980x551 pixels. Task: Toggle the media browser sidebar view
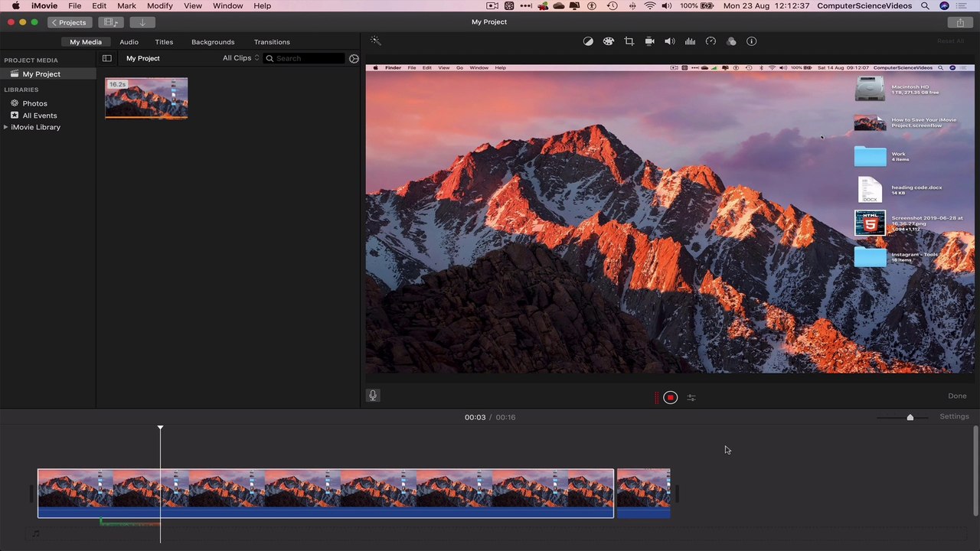[x=107, y=58]
